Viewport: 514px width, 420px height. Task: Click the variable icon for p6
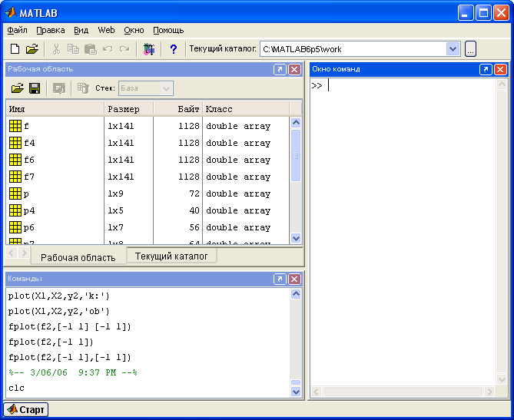point(15,227)
